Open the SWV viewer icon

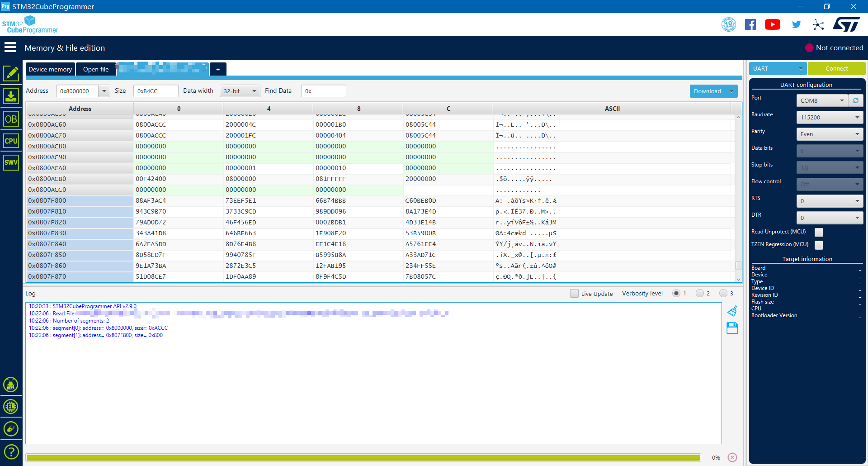11,162
